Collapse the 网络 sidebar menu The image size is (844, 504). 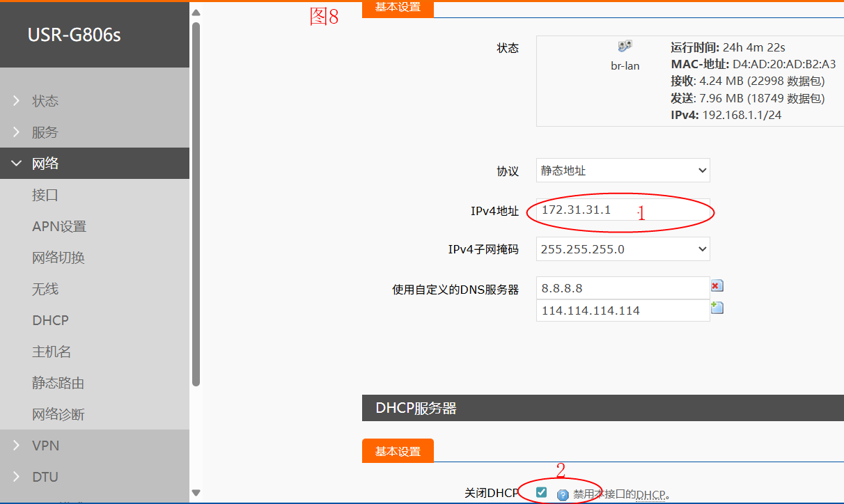coord(95,164)
